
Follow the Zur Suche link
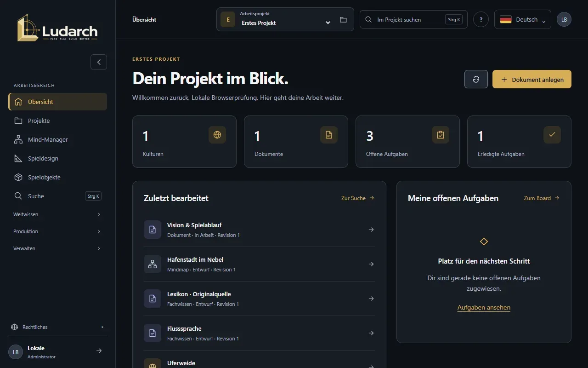358,198
